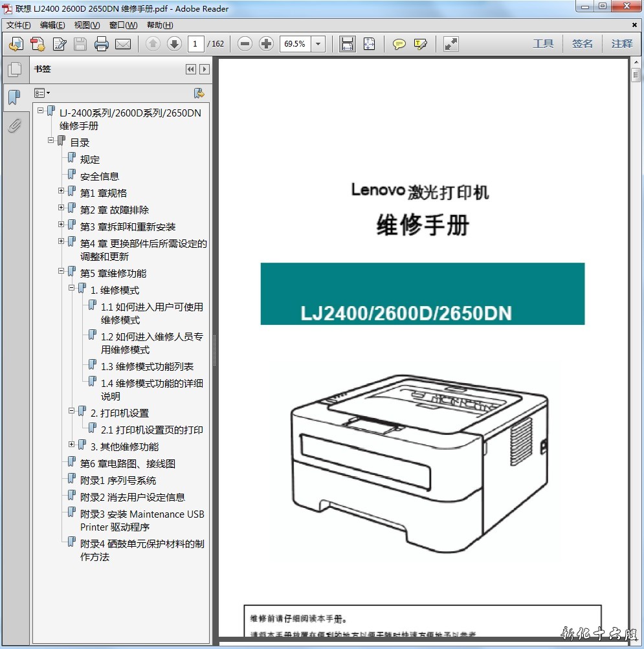Click the zoom in plus button

coord(266,44)
